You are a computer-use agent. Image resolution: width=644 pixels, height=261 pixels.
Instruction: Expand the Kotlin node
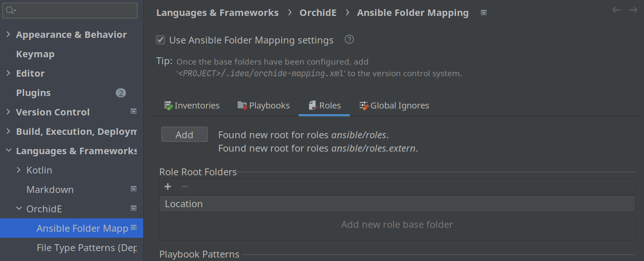tap(18, 170)
